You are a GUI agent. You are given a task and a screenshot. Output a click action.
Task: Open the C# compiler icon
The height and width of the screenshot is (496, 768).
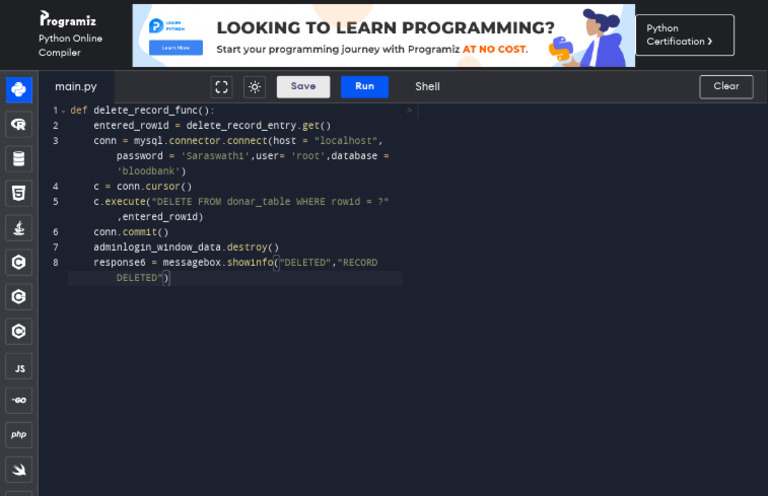pyautogui.click(x=19, y=331)
